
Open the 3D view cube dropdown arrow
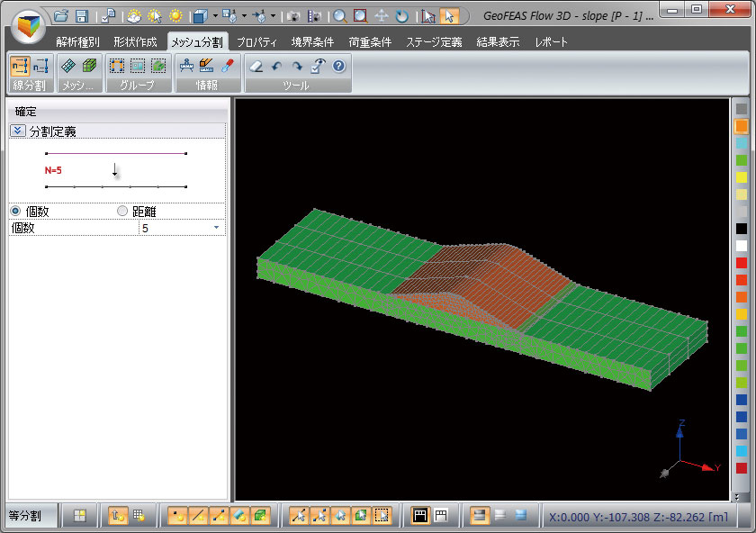pyautogui.click(x=215, y=16)
